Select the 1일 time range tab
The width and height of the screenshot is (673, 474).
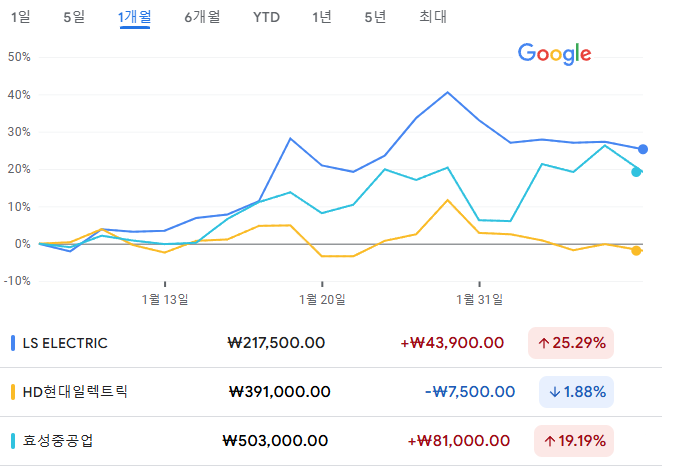pyautogui.click(x=20, y=17)
